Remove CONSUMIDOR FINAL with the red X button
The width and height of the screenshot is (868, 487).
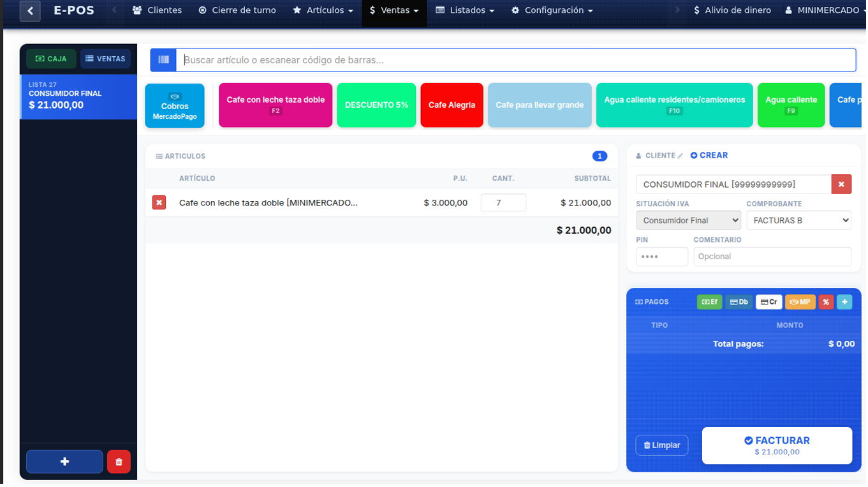(x=841, y=184)
